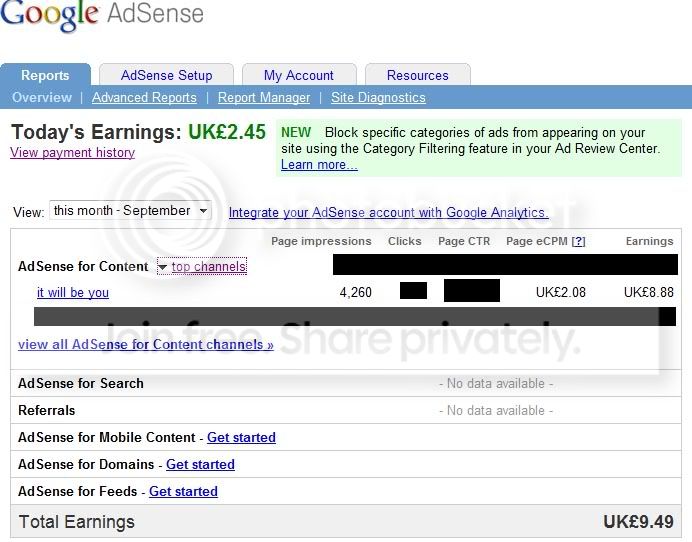Image resolution: width=692 pixels, height=542 pixels.
Task: Click the 4,260 page impressions value
Action: point(356,292)
